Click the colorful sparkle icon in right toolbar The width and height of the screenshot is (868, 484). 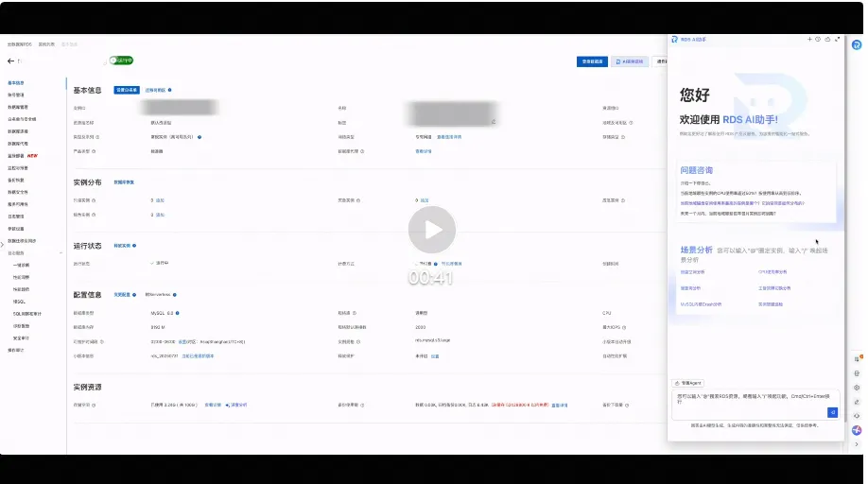(x=857, y=430)
